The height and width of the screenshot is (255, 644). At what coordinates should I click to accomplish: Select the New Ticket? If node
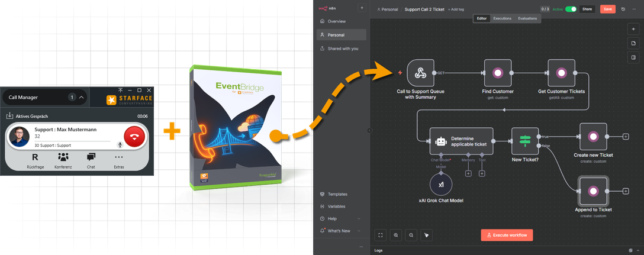[x=525, y=141]
